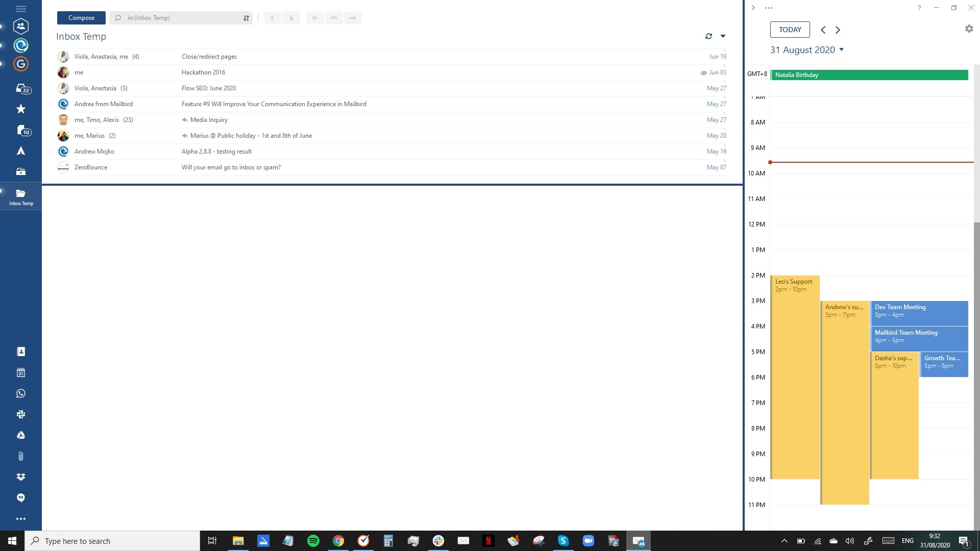Open the Flow SEO: June 2020 email
980x551 pixels.
[391, 88]
